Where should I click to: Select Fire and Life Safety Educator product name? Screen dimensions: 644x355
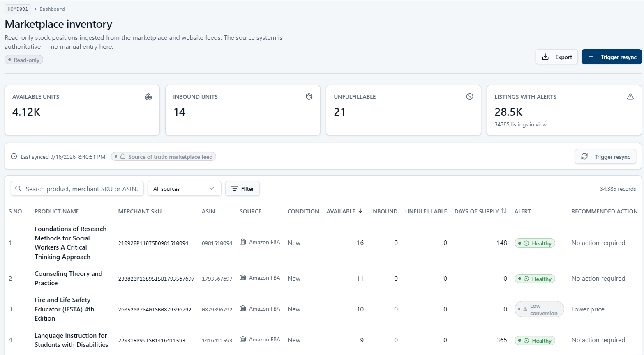pyautogui.click(x=65, y=309)
